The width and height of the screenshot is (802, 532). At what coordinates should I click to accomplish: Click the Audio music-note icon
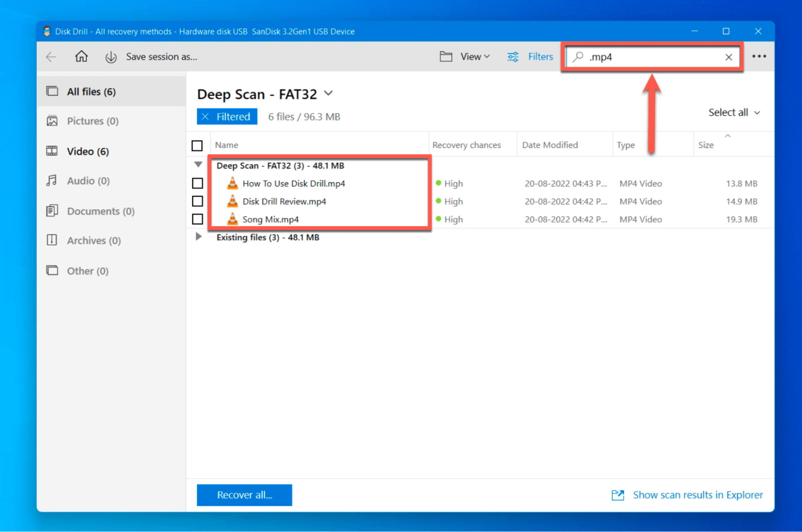pyautogui.click(x=51, y=180)
